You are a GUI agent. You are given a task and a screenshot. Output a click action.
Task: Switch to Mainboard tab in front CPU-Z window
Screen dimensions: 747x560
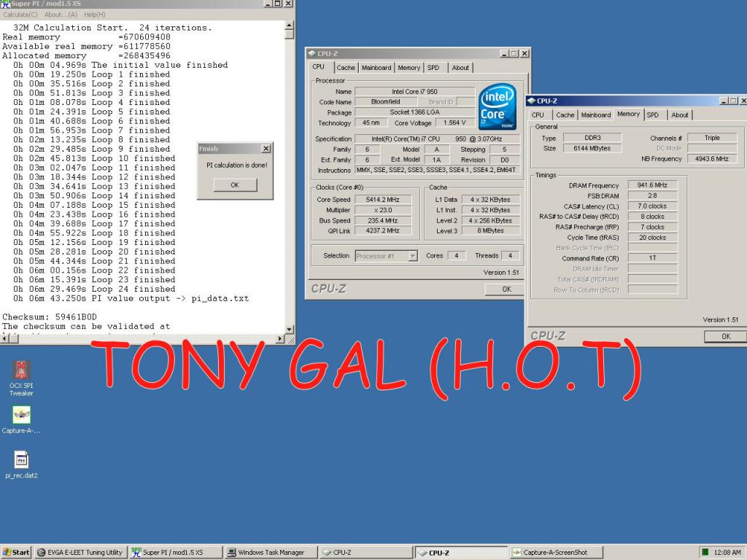coord(595,114)
